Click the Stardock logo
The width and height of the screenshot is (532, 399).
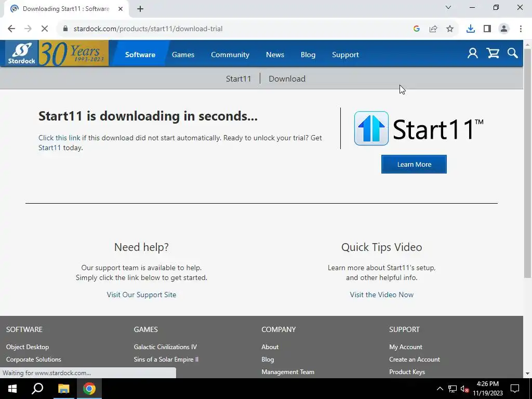pos(22,54)
